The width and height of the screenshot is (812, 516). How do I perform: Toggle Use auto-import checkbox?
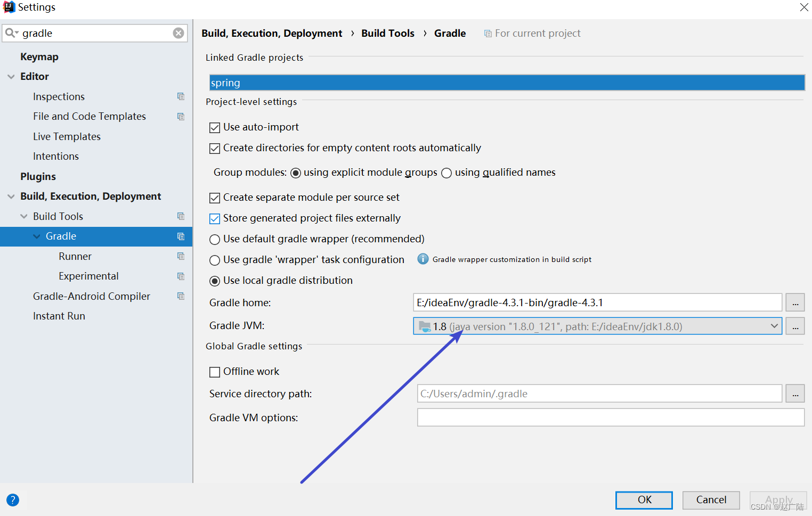pos(215,128)
